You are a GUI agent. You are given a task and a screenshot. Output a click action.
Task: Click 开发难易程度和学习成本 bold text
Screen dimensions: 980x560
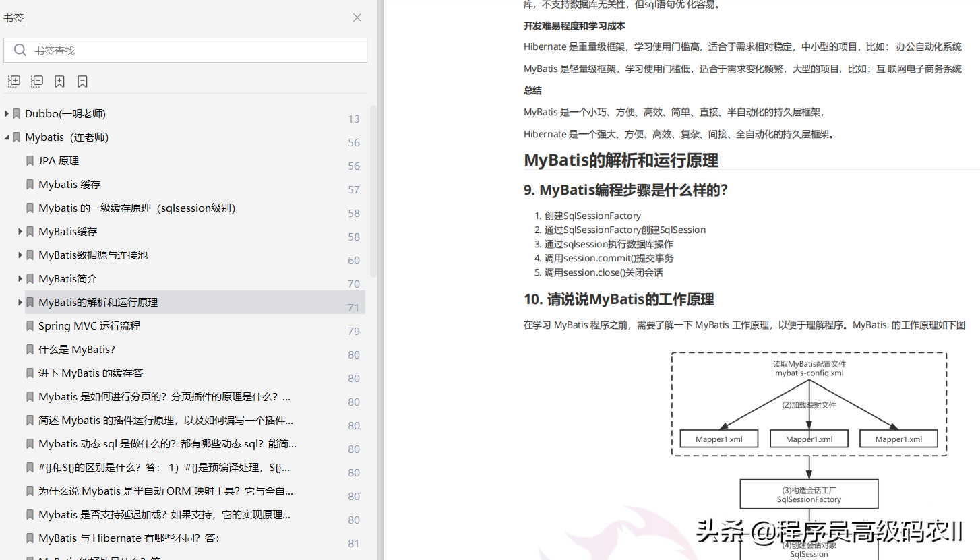click(x=574, y=26)
